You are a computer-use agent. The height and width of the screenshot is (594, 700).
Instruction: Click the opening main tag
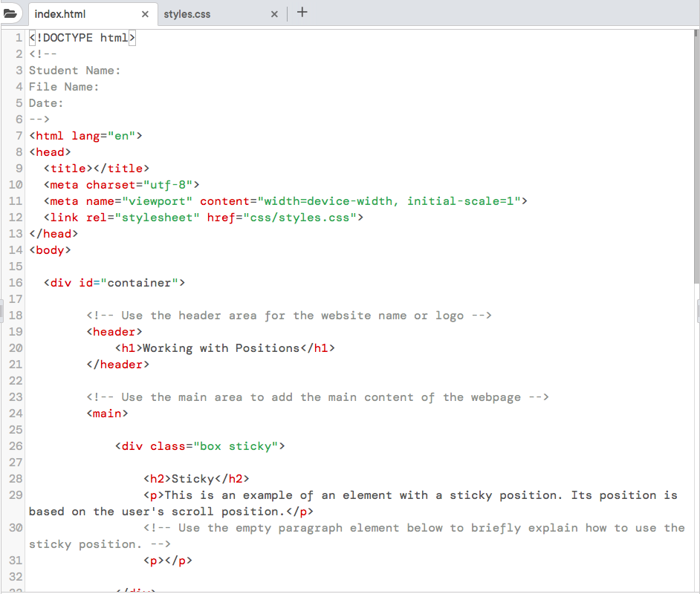click(x=107, y=414)
